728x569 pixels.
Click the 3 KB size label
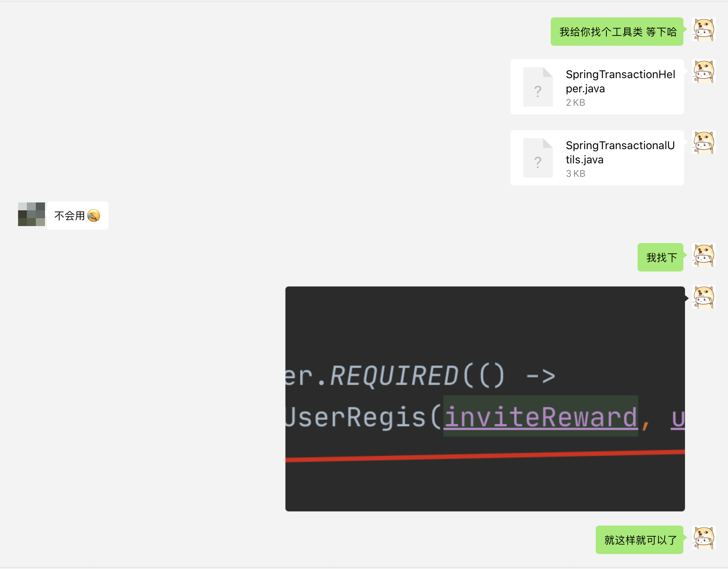(x=575, y=174)
